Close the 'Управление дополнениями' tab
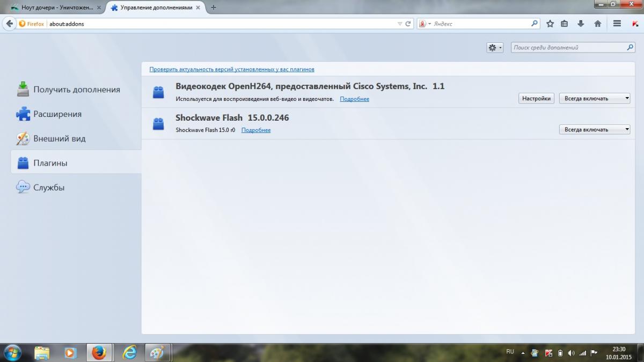644x362 pixels. pyautogui.click(x=198, y=8)
